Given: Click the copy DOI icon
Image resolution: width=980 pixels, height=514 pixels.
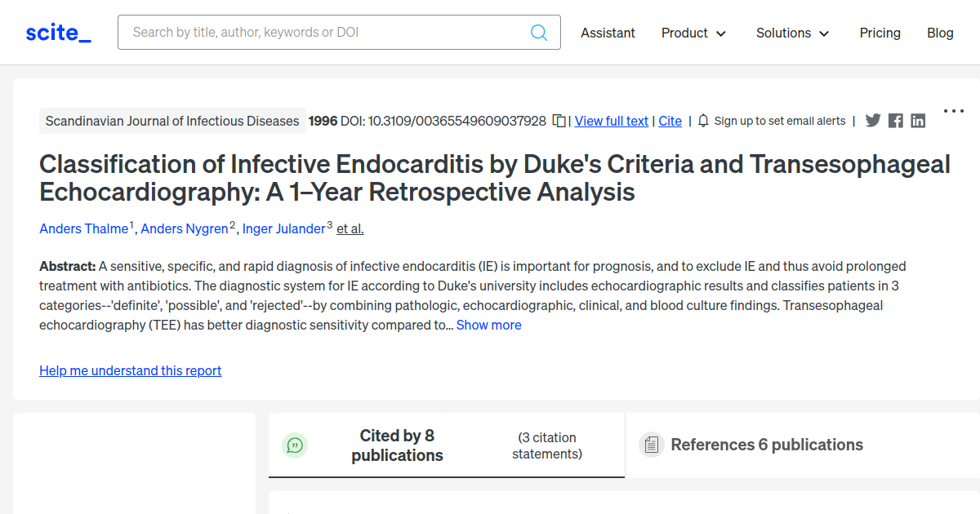Looking at the screenshot, I should [559, 120].
